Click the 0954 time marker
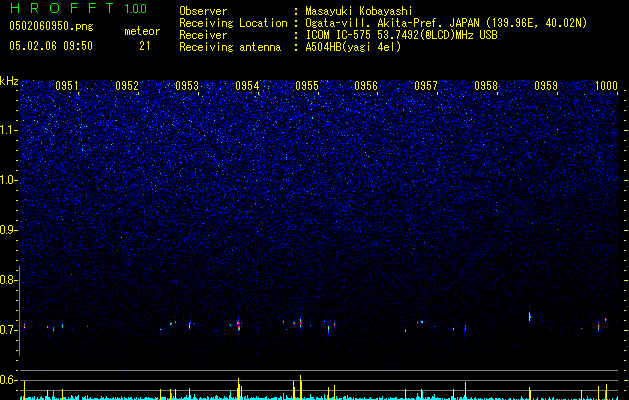Viewport: 629px width, 400px height. [x=247, y=86]
